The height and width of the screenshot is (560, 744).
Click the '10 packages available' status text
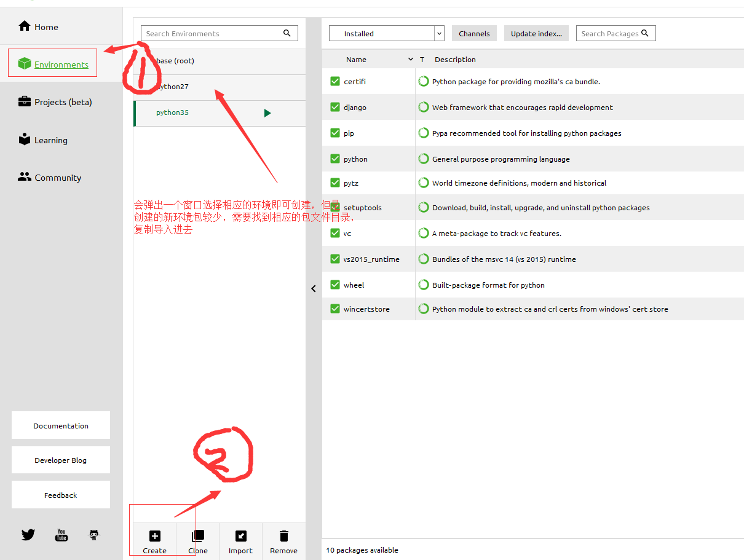pos(362,550)
